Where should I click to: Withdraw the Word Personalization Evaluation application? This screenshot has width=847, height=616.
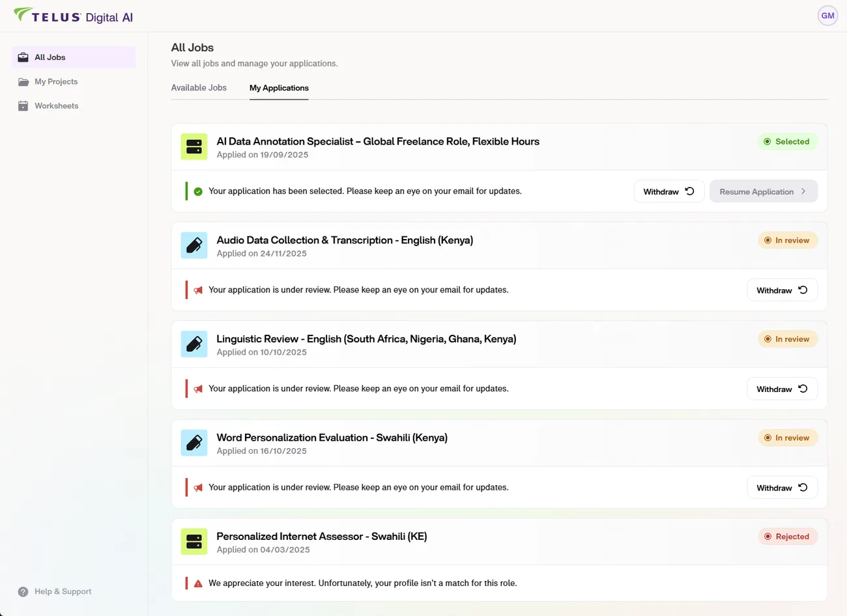782,488
